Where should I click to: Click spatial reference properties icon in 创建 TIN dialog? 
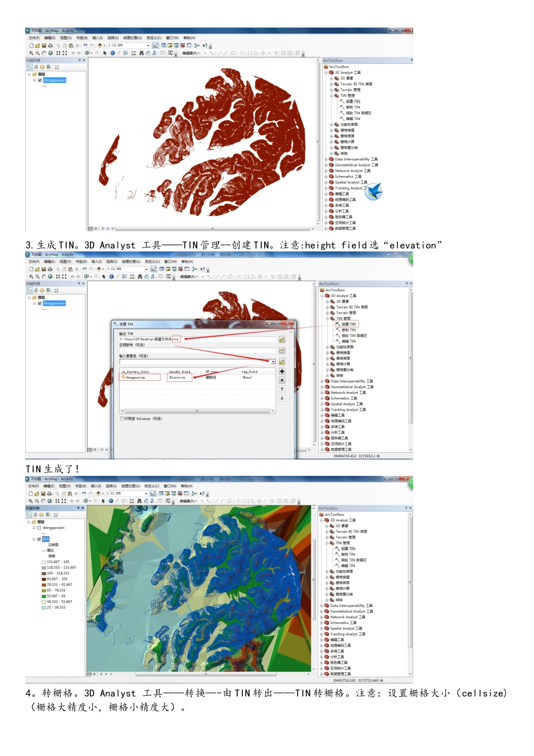(282, 350)
